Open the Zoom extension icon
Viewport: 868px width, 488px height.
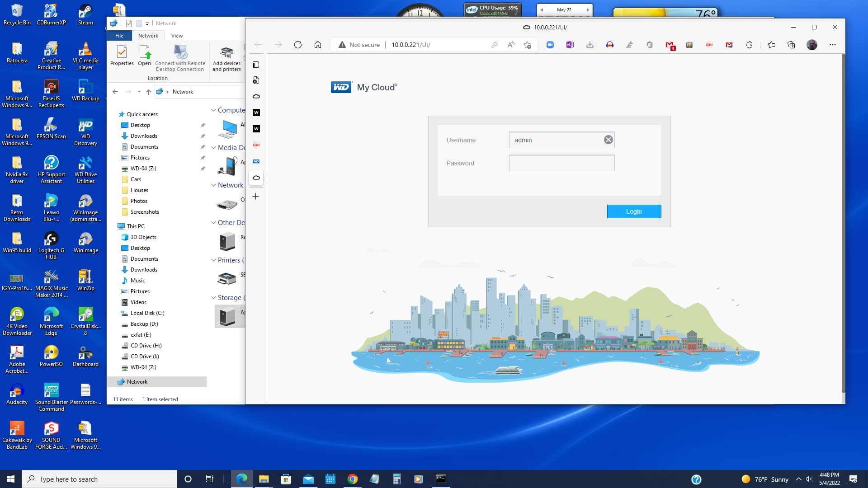(550, 45)
